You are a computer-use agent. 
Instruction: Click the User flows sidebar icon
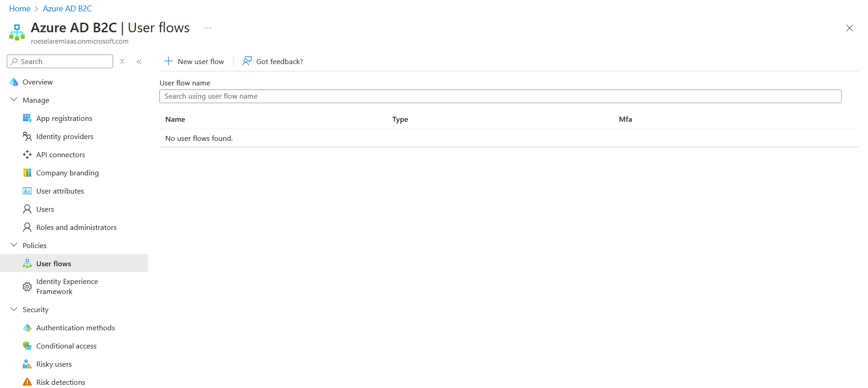click(27, 264)
